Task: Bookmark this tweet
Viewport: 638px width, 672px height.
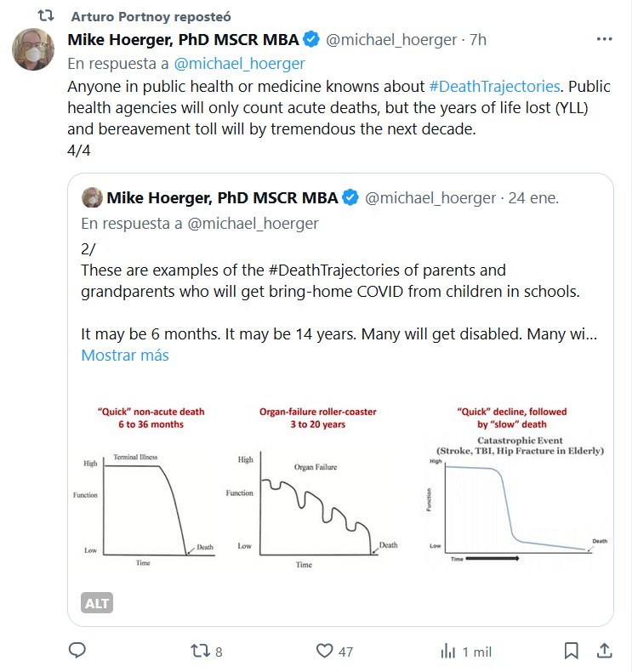Action: [571, 651]
